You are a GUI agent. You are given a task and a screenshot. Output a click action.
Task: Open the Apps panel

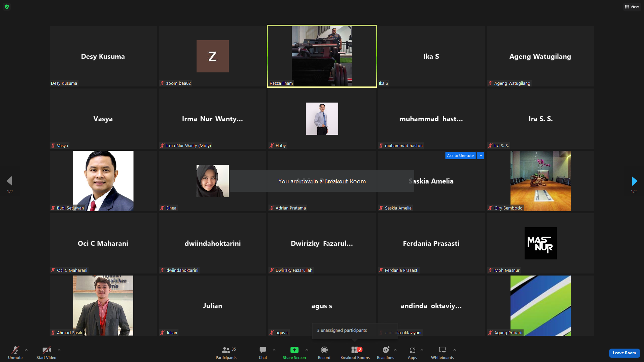pos(413,352)
